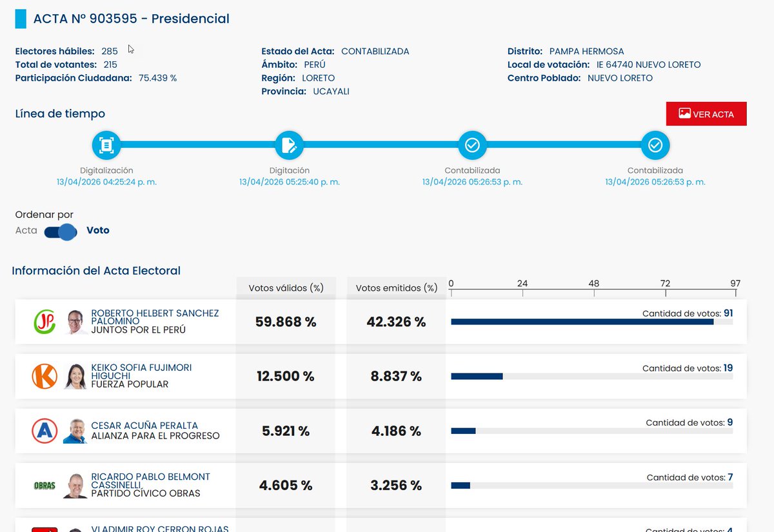Click the vote bar for Juntos por el Perú
Screen dimensions: 774x532
point(591,322)
